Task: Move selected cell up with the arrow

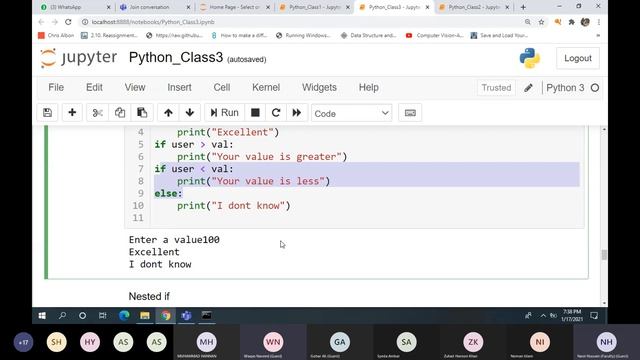Action: (168, 113)
